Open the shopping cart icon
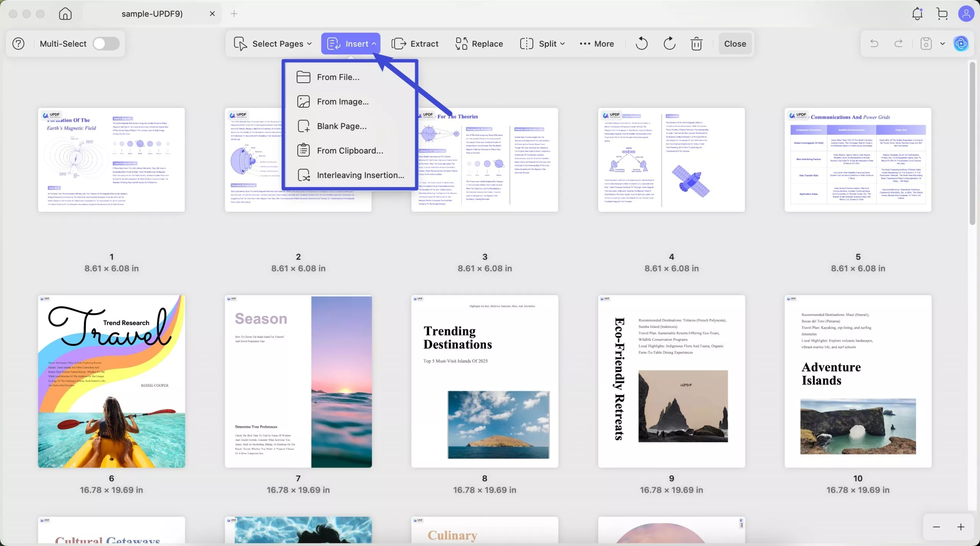Image resolution: width=980 pixels, height=546 pixels. click(x=942, y=14)
